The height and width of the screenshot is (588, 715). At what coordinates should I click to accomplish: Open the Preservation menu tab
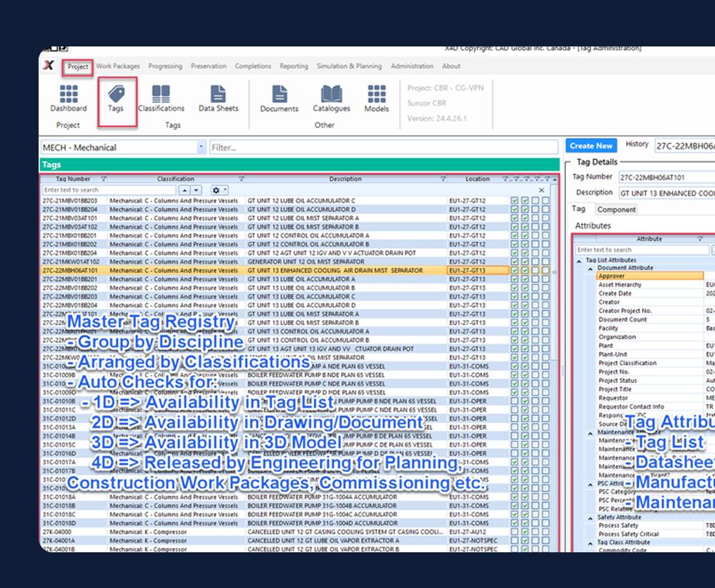[x=208, y=66]
